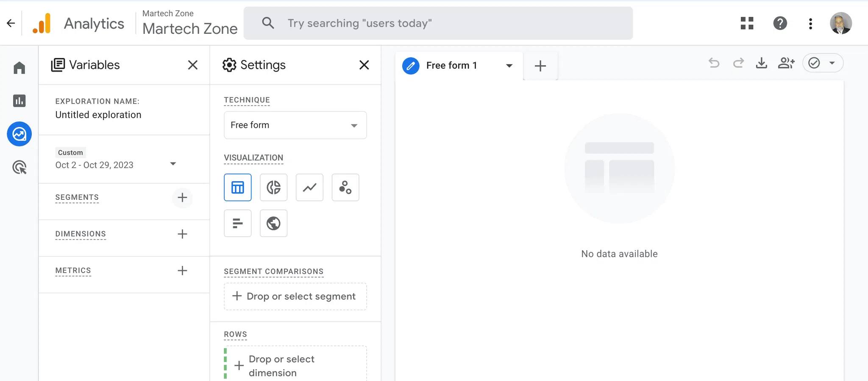The width and height of the screenshot is (868, 381).
Task: Add a new segment
Action: point(182,198)
